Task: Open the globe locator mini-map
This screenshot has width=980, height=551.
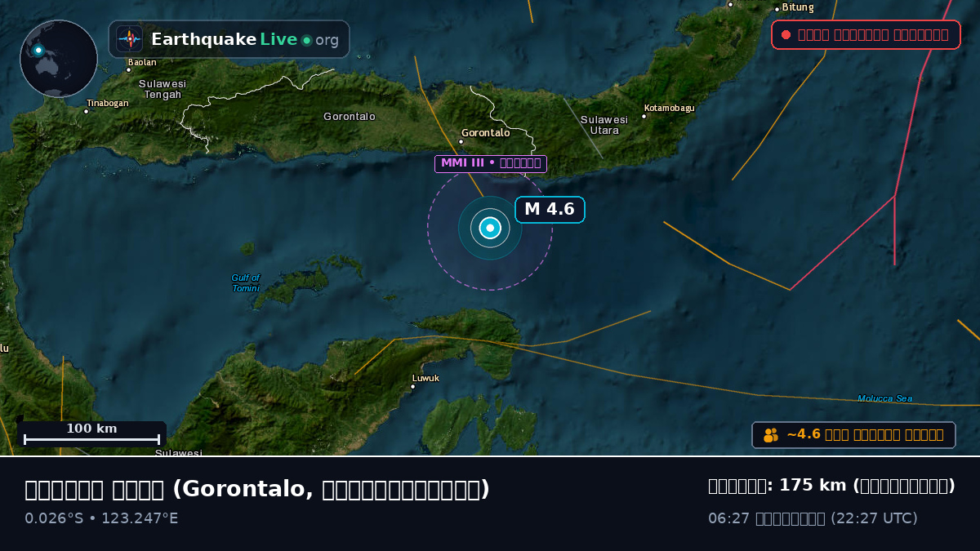Action: 59,59
